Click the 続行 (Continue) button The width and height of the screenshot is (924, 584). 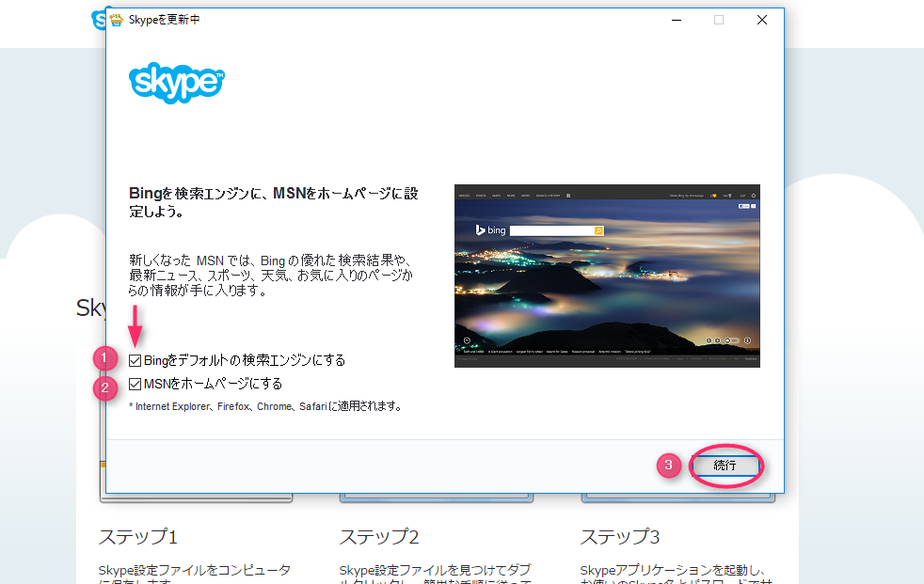725,466
